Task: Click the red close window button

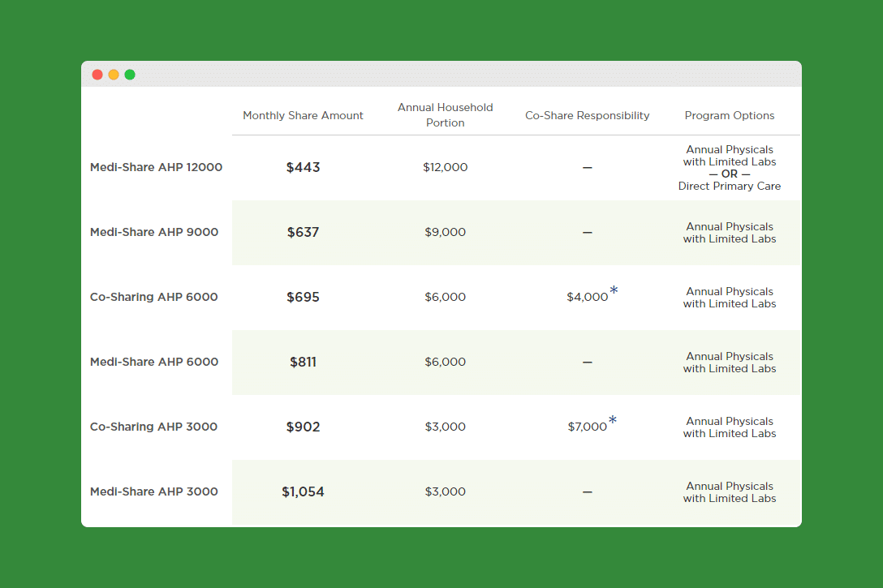Action: click(97, 75)
